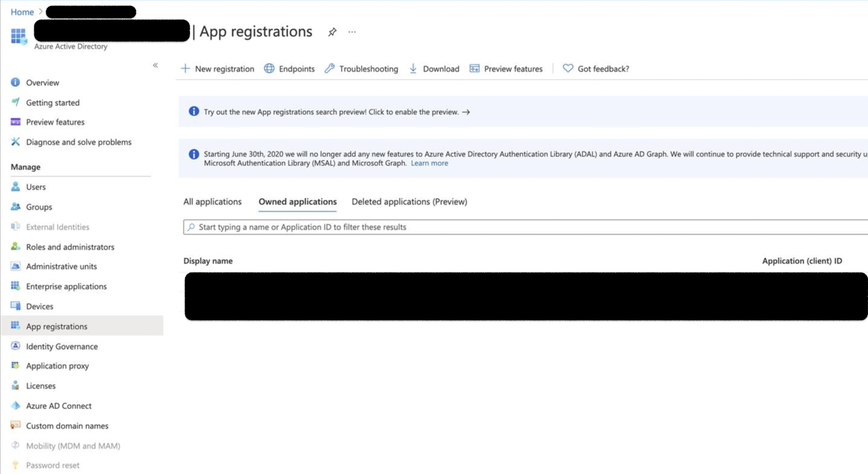Focus the name or Application ID filter box
Screen dimensions: 868x474
pos(525,227)
